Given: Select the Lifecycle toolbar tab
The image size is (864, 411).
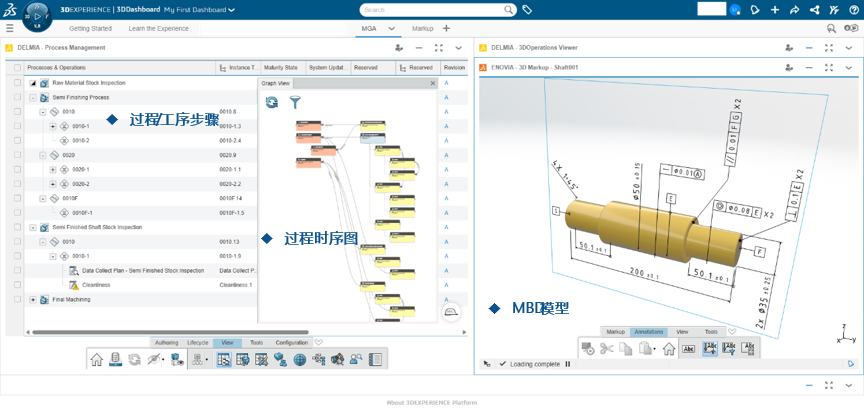Looking at the screenshot, I should [x=198, y=343].
